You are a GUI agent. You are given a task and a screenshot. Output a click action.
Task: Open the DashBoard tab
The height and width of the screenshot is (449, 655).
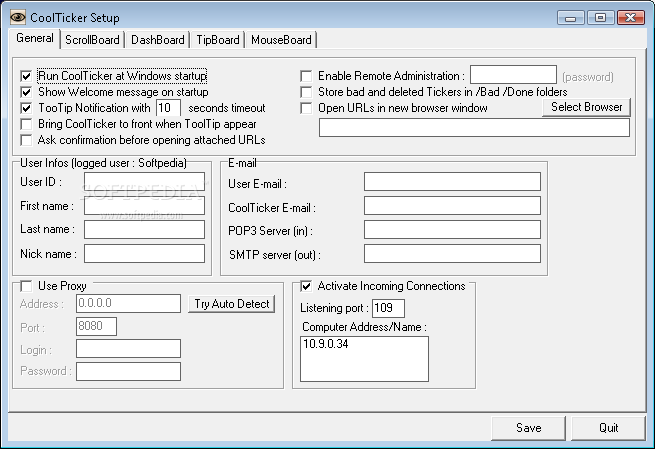[157, 40]
